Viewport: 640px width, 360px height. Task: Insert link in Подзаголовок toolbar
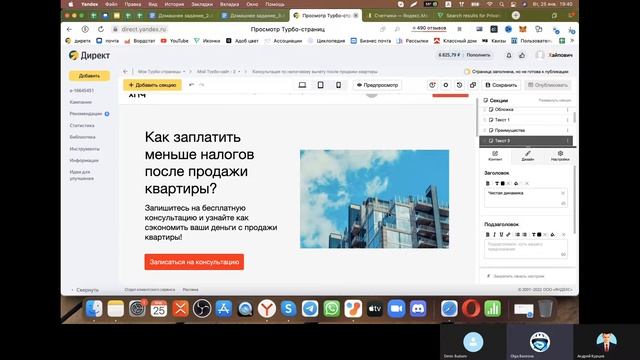tap(508, 234)
